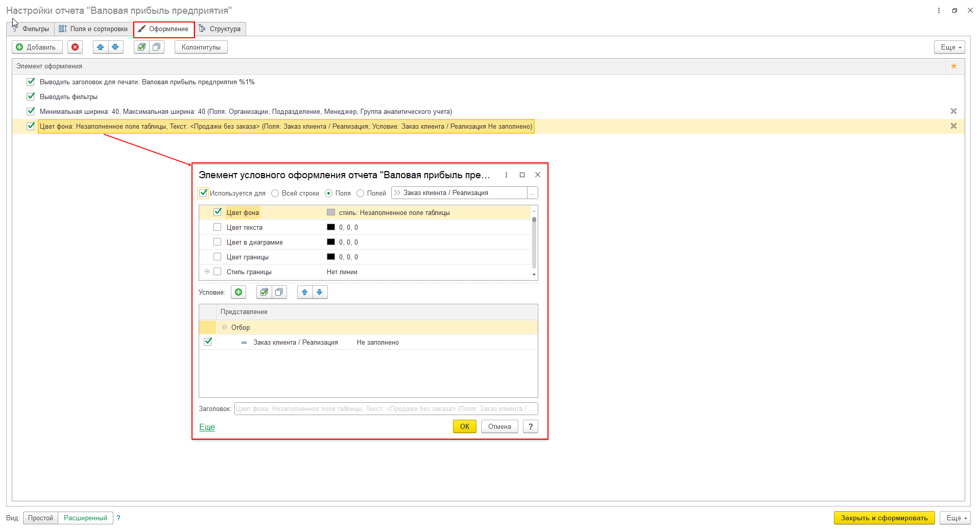Restore down the main settings window
Viewport: 980px width, 531px height.
pos(954,10)
